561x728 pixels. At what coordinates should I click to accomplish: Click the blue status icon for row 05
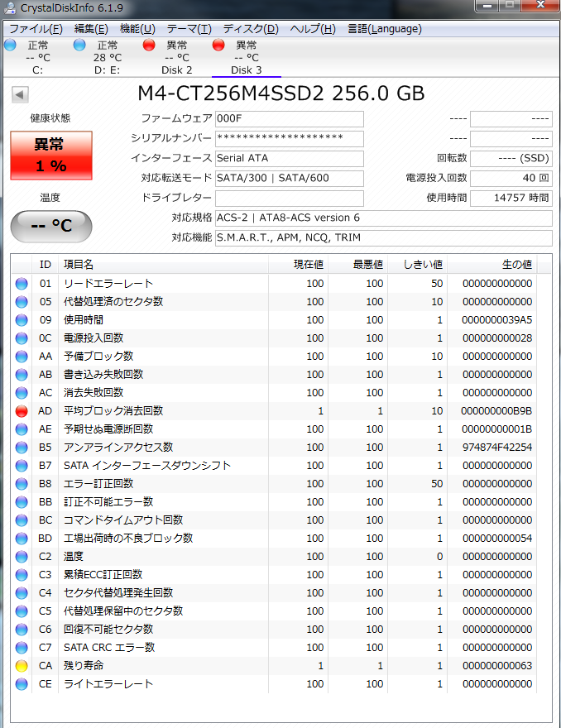pyautogui.click(x=22, y=302)
